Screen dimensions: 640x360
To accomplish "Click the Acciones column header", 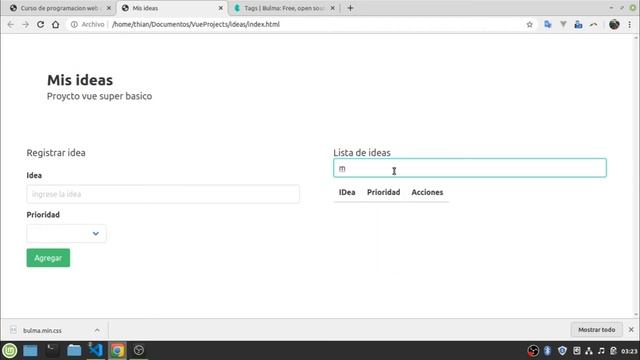I will click(427, 192).
